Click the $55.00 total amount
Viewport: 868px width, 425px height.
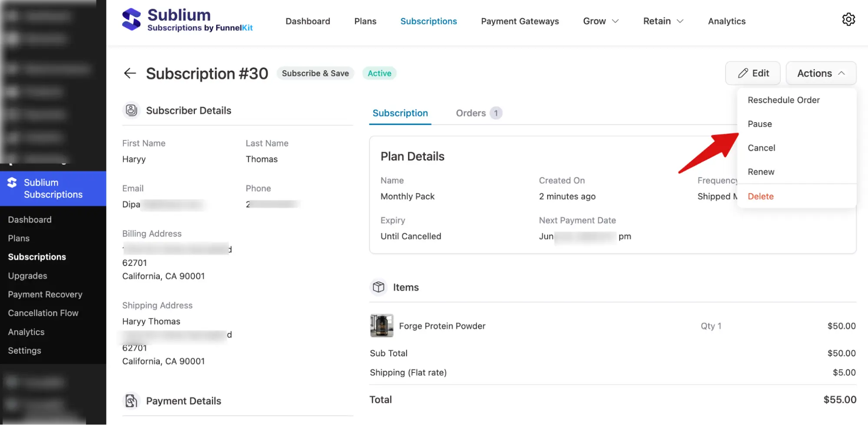(x=840, y=399)
